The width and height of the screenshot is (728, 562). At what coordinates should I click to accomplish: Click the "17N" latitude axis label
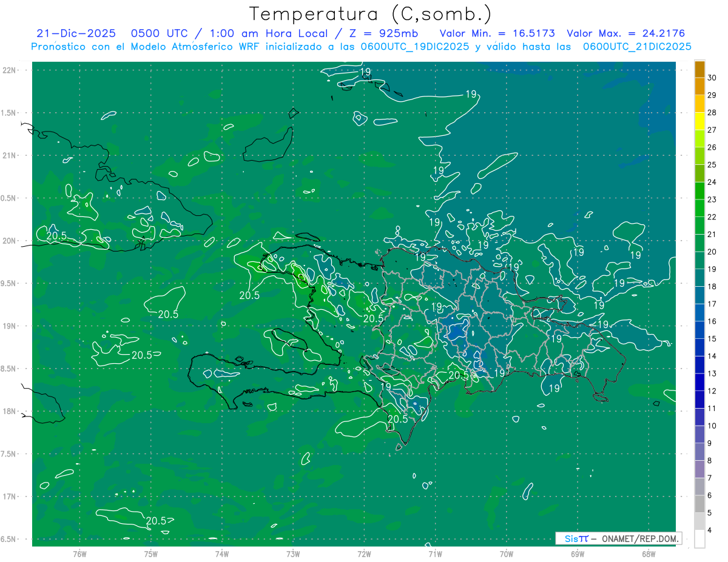10,497
